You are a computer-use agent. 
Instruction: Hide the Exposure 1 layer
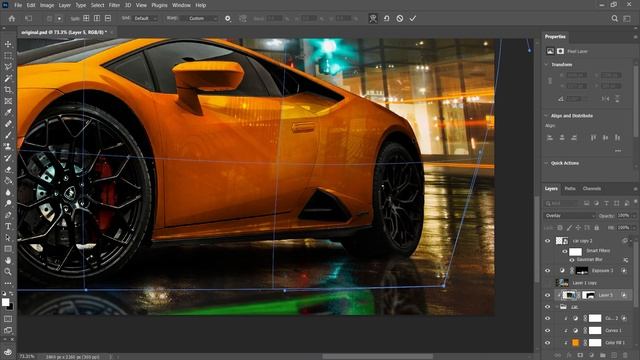tap(548, 271)
